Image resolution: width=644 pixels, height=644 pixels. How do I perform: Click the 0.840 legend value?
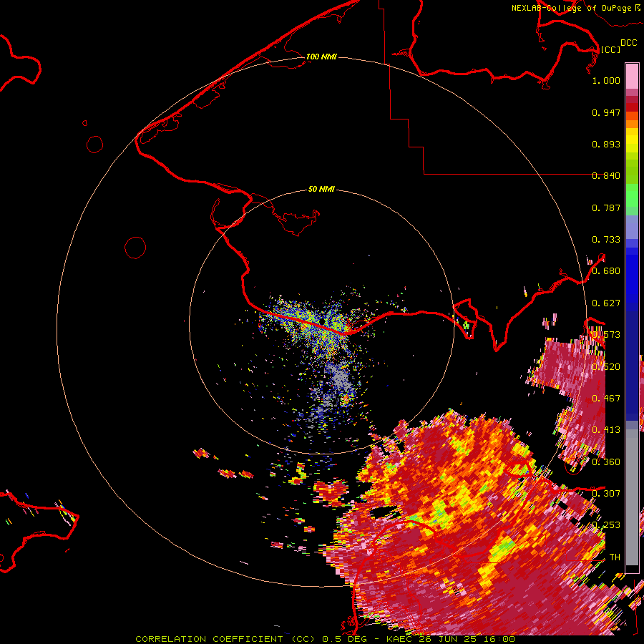point(606,176)
